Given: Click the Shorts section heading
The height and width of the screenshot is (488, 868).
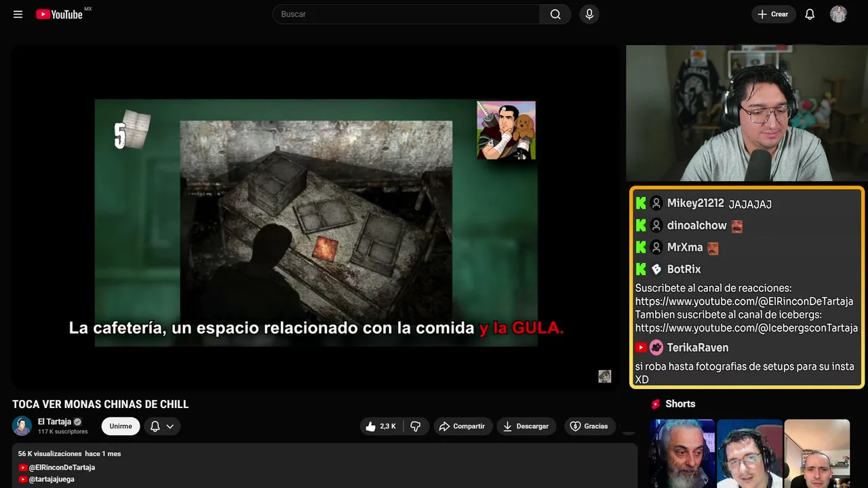Looking at the screenshot, I should pos(680,404).
